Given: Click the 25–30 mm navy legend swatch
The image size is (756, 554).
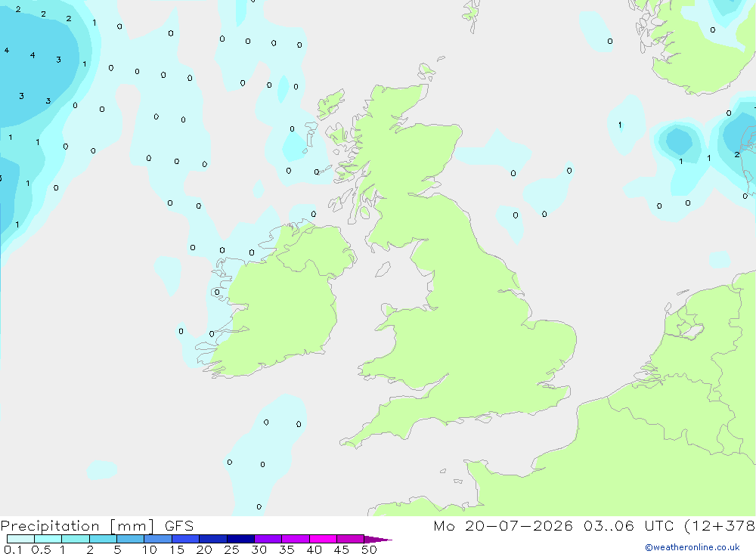Looking at the screenshot, I should pos(240,539).
